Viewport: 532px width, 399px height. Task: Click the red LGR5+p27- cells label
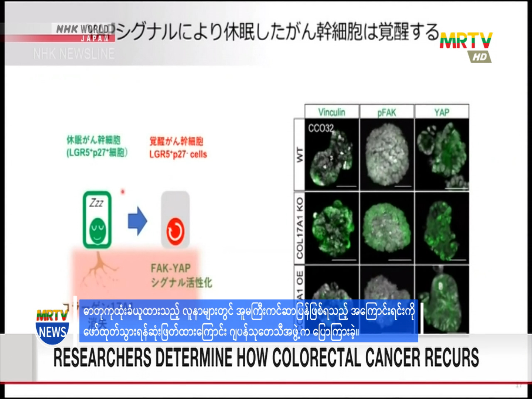pos(178,148)
